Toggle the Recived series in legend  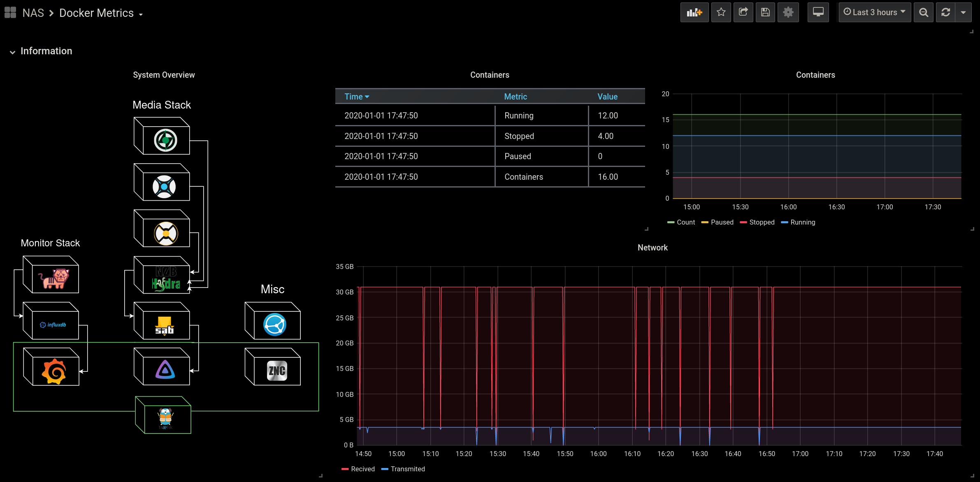click(363, 469)
